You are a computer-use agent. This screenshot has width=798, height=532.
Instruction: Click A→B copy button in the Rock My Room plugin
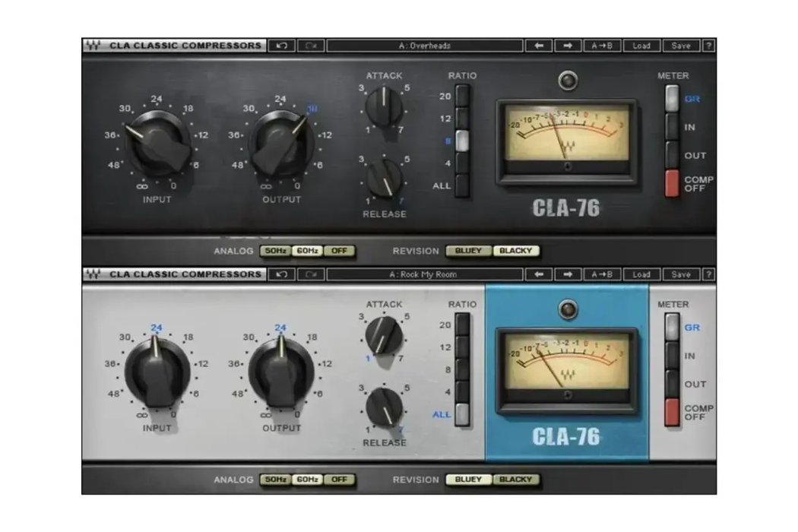tap(602, 274)
